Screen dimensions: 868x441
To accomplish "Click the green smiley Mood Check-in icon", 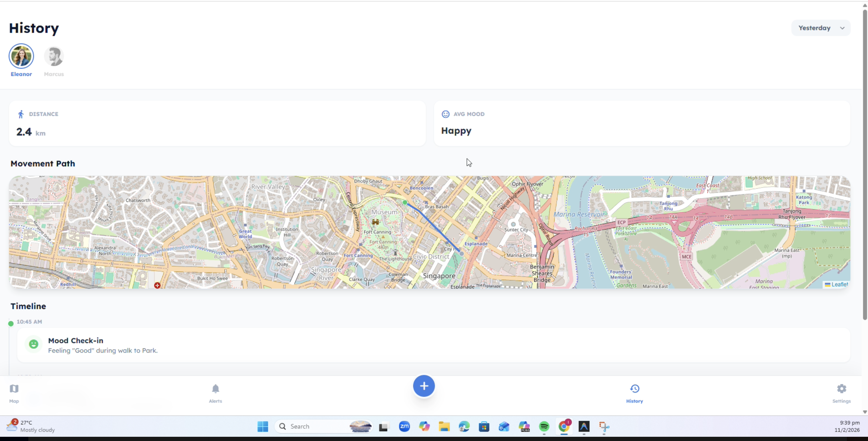I will pyautogui.click(x=33, y=344).
